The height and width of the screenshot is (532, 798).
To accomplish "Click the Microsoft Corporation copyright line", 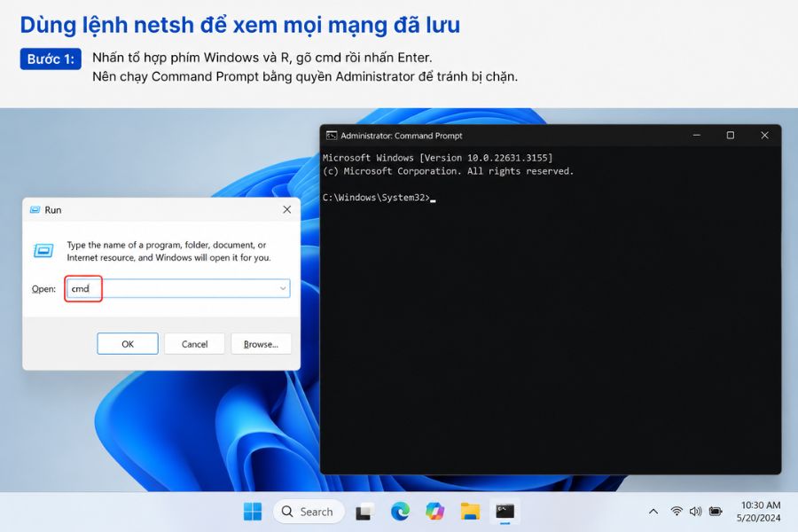I will [448, 171].
